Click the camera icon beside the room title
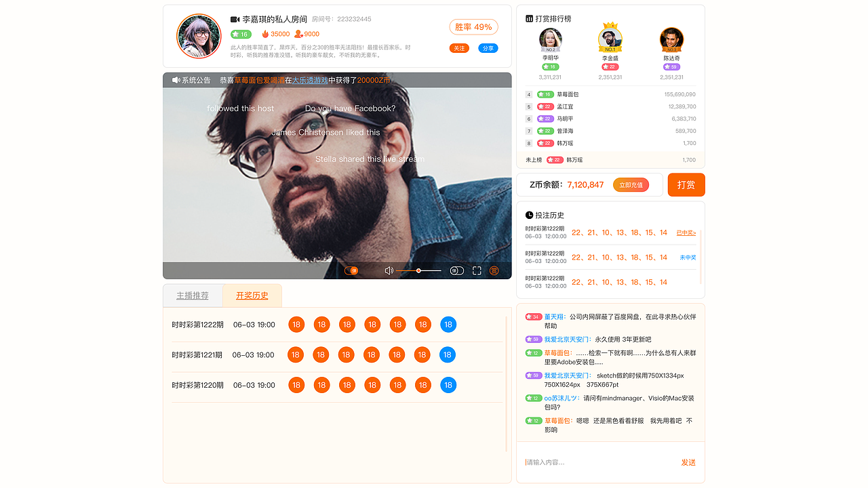 [234, 20]
